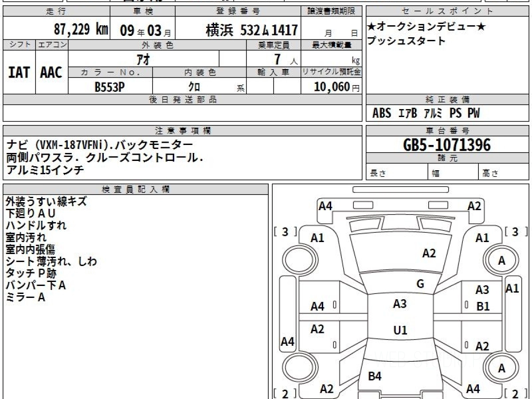Click the B4 mark on the diagram

click(375, 376)
